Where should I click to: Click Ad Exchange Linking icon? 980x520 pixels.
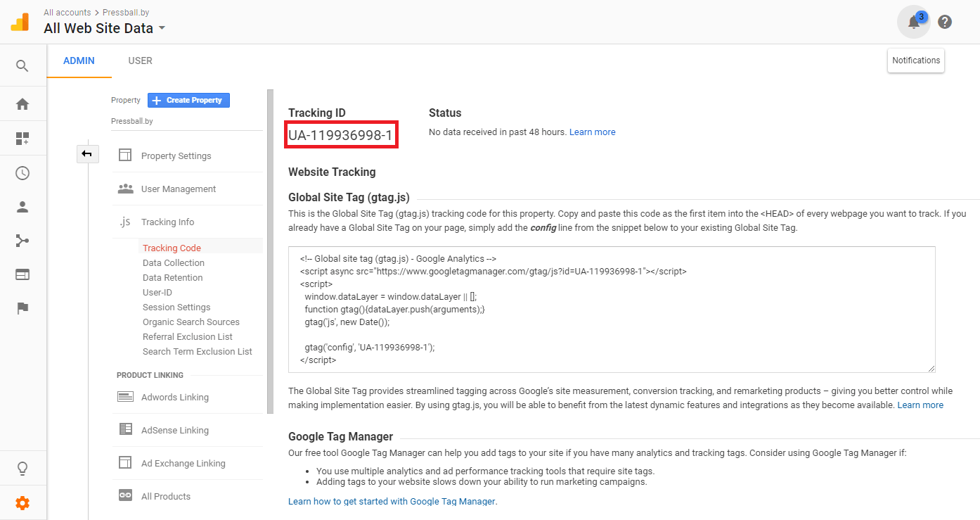pos(125,463)
